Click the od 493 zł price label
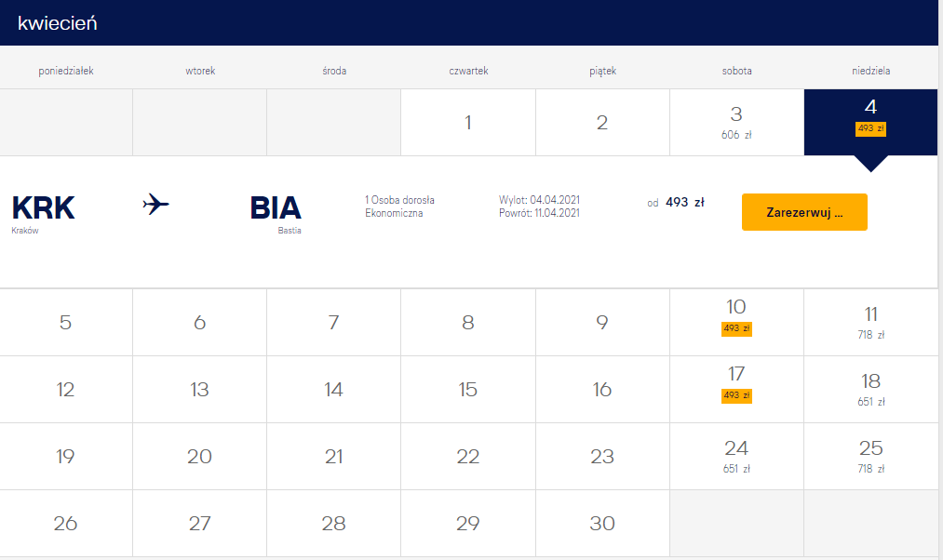 (x=676, y=203)
